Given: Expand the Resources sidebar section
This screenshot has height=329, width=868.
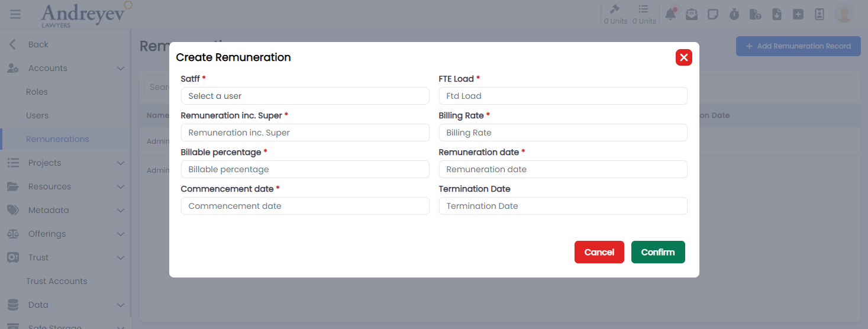Looking at the screenshot, I should point(65,186).
